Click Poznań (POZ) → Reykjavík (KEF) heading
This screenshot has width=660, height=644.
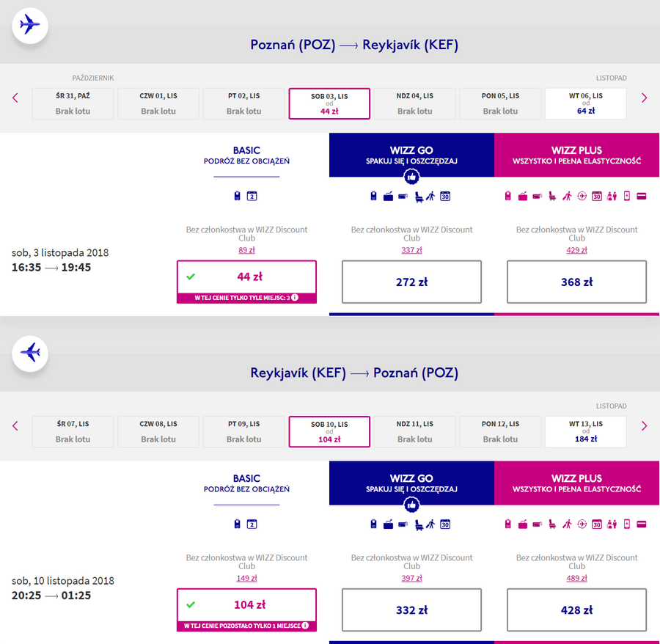click(354, 45)
